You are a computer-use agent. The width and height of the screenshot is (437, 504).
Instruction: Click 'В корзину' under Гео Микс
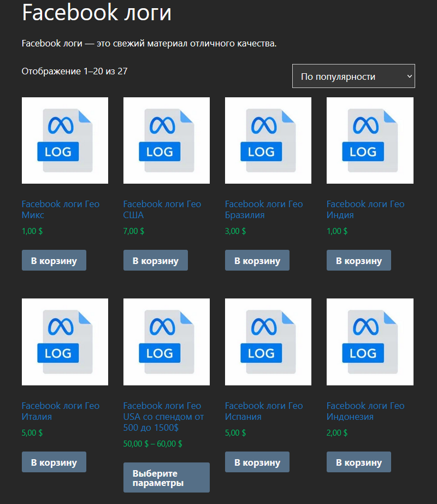click(x=54, y=260)
